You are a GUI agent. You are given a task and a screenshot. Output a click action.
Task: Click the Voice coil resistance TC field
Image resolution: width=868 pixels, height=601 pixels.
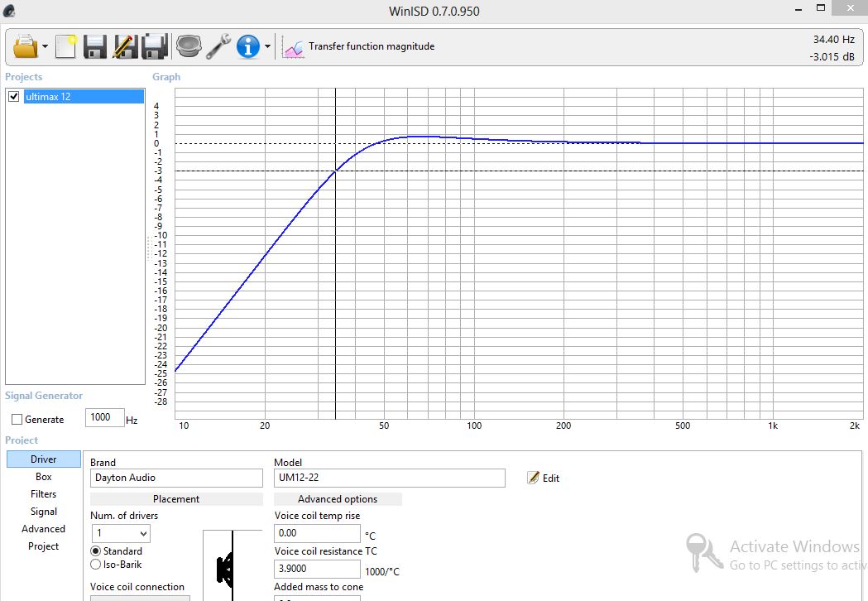pyautogui.click(x=317, y=569)
